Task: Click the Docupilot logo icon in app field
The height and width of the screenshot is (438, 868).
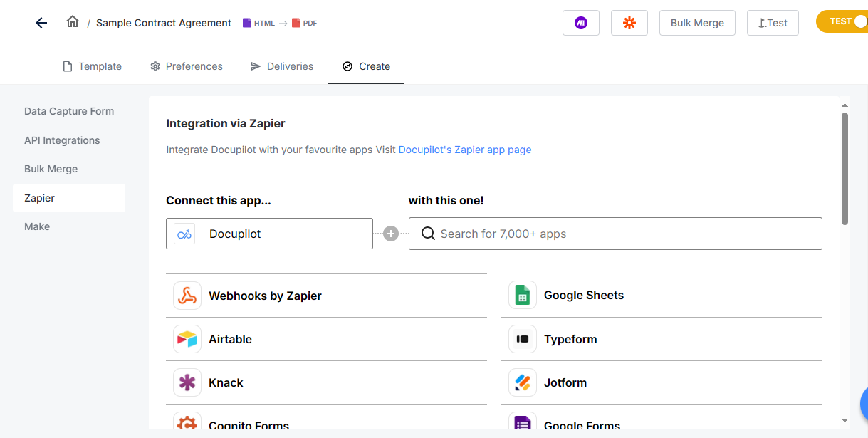Action: point(184,234)
